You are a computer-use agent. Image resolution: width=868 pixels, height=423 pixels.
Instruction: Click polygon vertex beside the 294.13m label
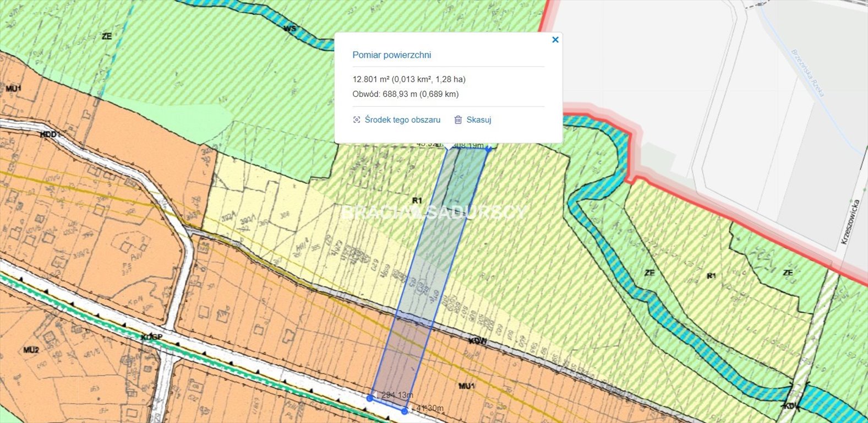pos(370,398)
